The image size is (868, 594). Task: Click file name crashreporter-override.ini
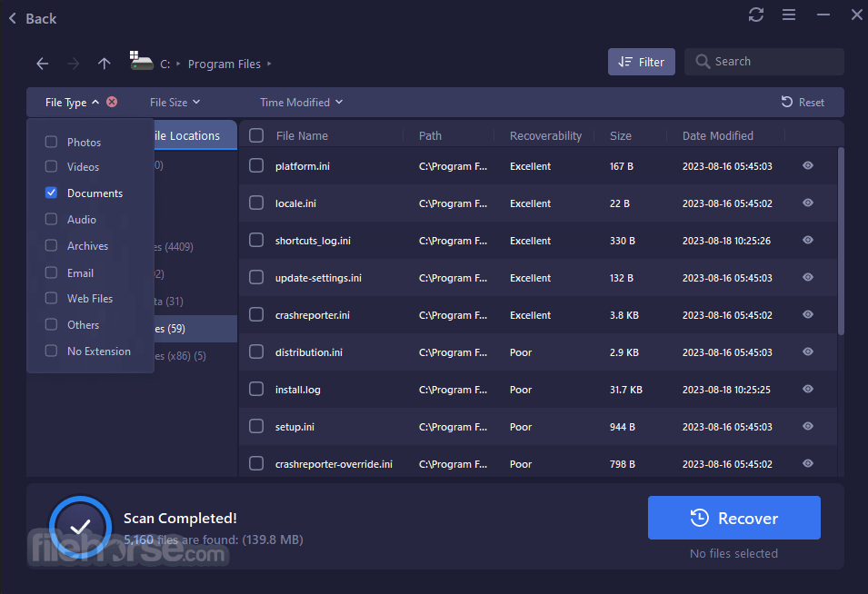334,464
